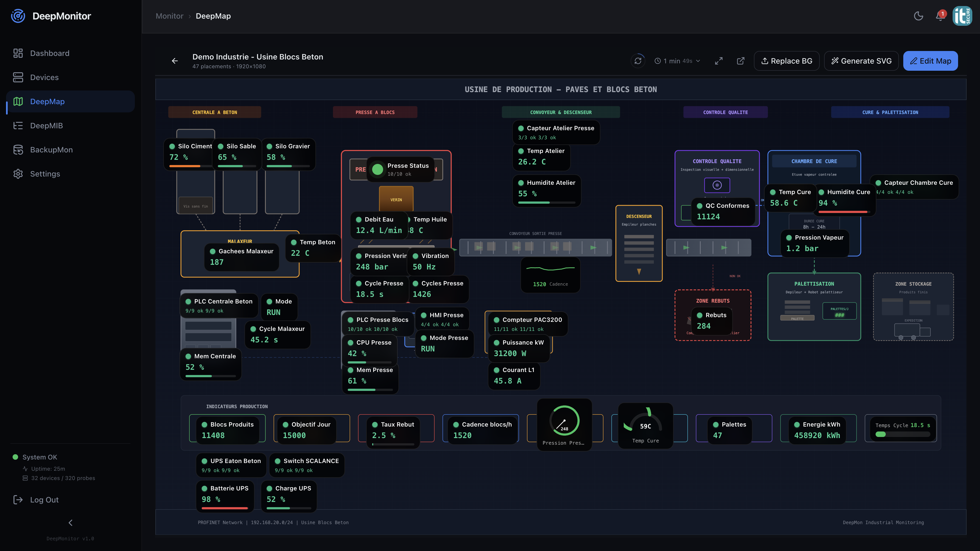This screenshot has width=980, height=551.
Task: Open DeepMIB from the sidebar
Action: pyautogui.click(x=18, y=126)
